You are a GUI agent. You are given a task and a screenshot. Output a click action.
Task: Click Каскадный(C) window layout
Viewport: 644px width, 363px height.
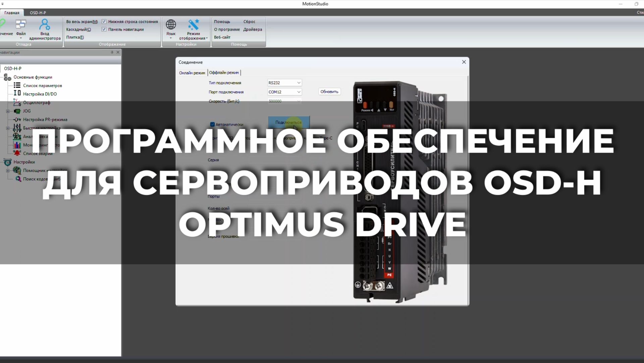[x=78, y=29]
